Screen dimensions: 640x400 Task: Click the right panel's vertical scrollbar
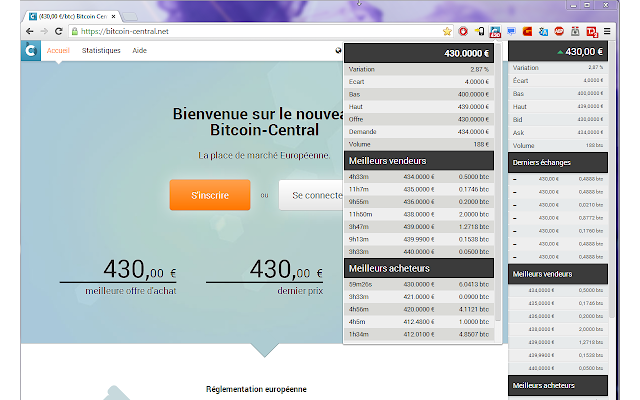(x=611, y=180)
